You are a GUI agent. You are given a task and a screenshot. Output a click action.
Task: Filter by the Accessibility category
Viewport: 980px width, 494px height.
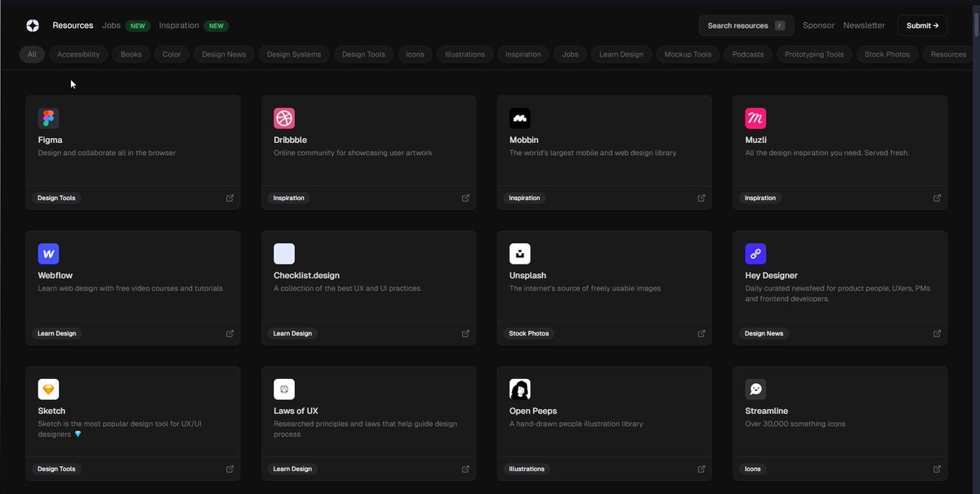click(x=78, y=55)
